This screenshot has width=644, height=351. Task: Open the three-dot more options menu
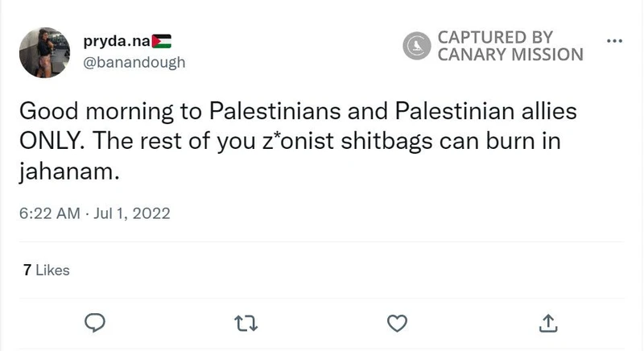click(x=613, y=41)
